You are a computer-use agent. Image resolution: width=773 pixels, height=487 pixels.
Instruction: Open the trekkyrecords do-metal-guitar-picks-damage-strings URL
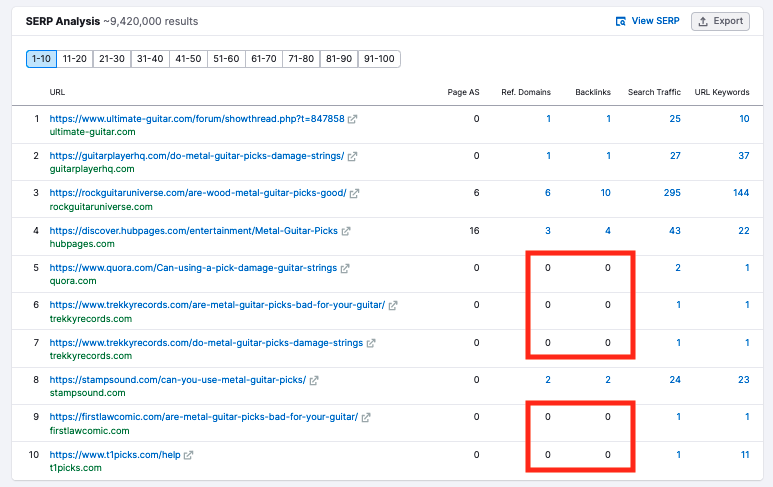coord(206,343)
